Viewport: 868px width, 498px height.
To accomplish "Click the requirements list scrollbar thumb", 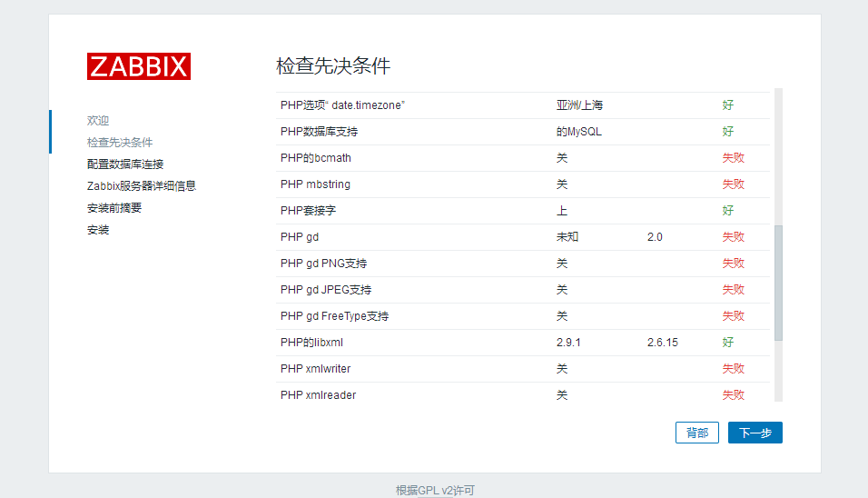I will coord(777,283).
